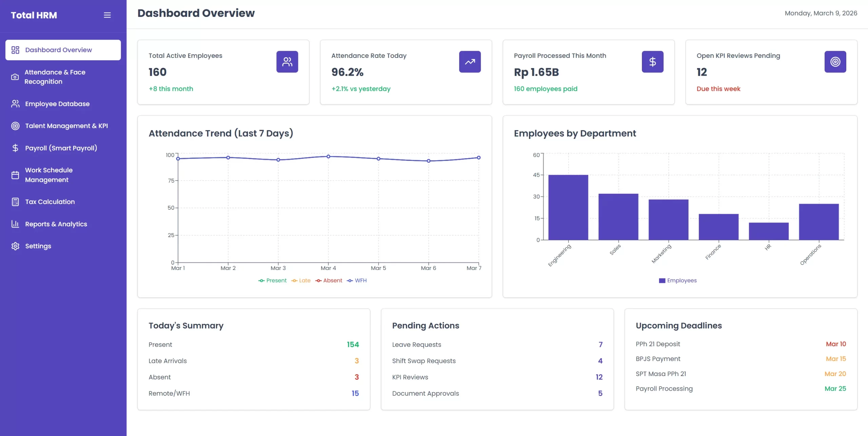Open Payroll (Smart Payroll) section
Screen dimensions: 868x436
pos(61,148)
